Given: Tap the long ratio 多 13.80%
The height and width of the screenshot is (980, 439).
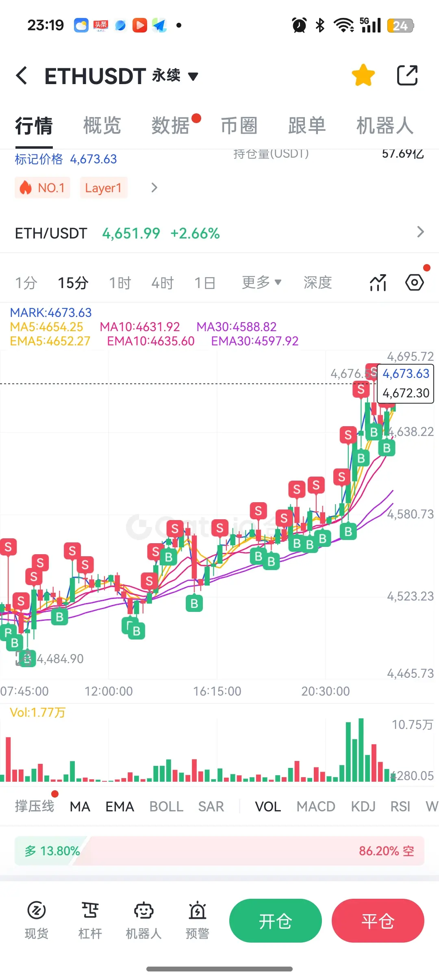Looking at the screenshot, I should pyautogui.click(x=52, y=851).
